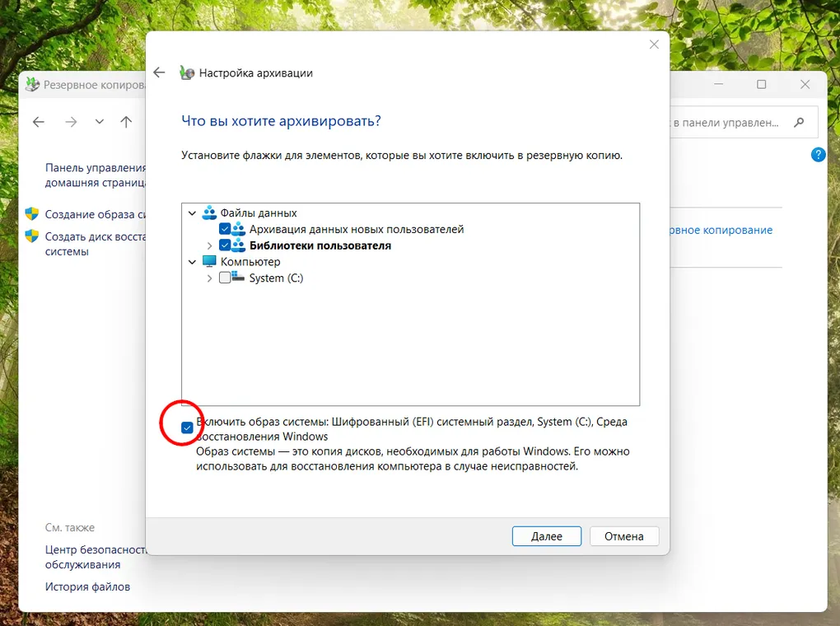
Task: Collapse the Файлы данных tree group
Action: click(193, 213)
